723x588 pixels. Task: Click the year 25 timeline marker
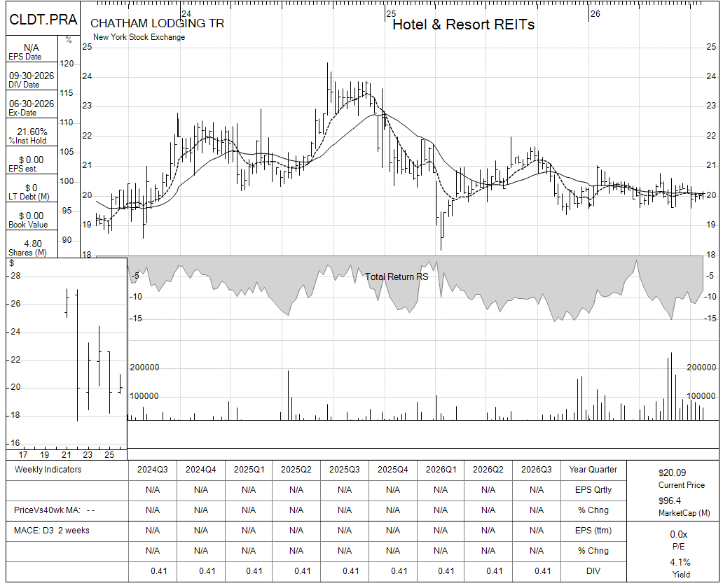(391, 14)
